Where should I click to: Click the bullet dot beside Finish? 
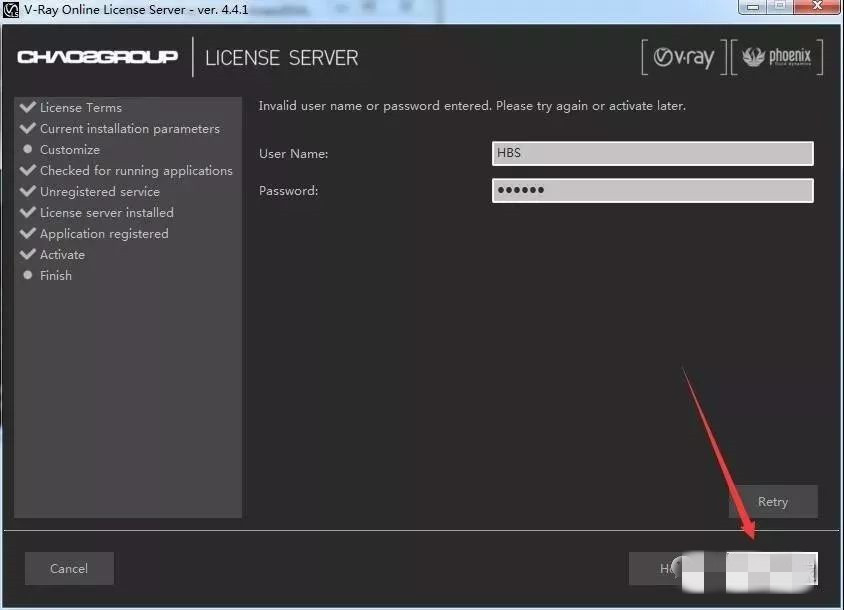click(x=28, y=275)
